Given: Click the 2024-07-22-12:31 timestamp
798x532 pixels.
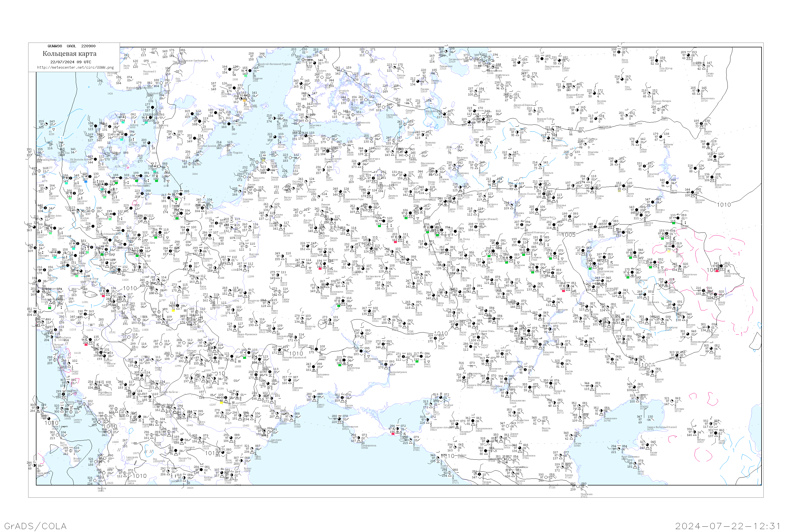Looking at the screenshot, I should (727, 526).
